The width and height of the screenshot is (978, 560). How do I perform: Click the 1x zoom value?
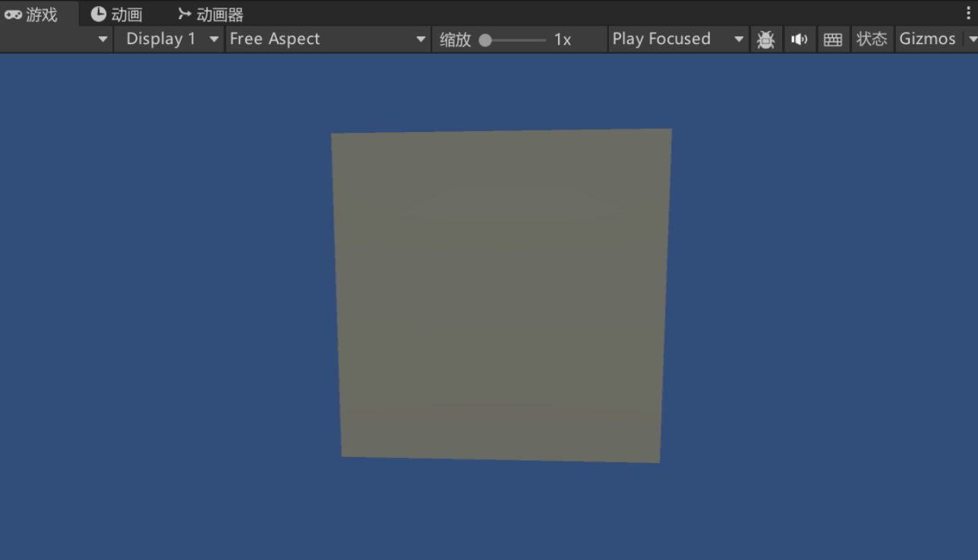(563, 39)
